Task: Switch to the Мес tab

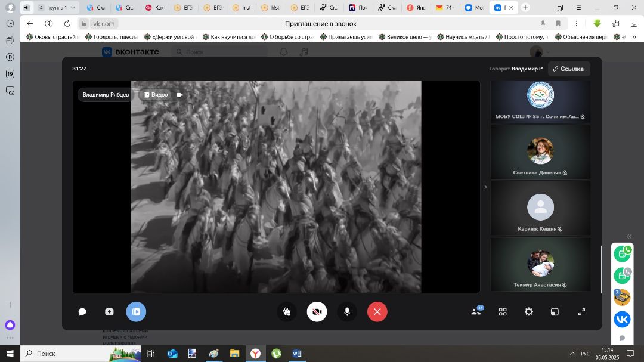Action: [475, 7]
